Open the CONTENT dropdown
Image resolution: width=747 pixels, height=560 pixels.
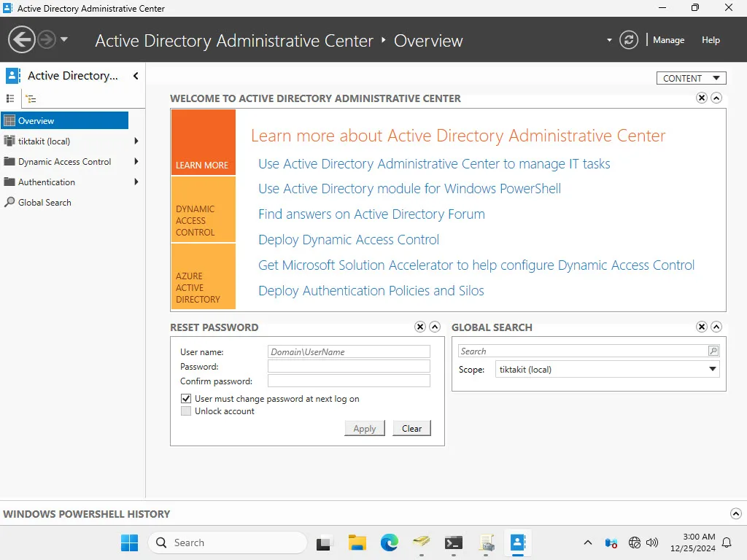690,77
